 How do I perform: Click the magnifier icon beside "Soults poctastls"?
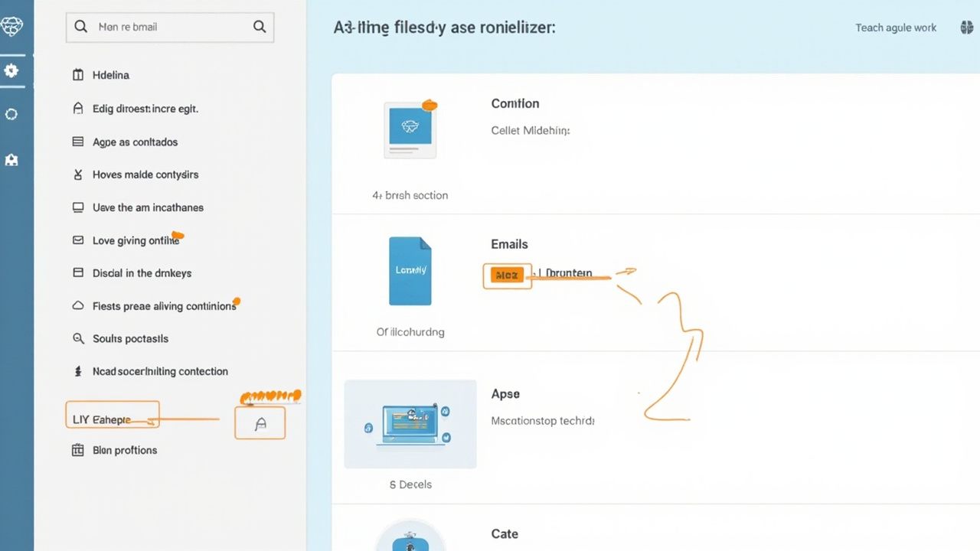point(77,338)
